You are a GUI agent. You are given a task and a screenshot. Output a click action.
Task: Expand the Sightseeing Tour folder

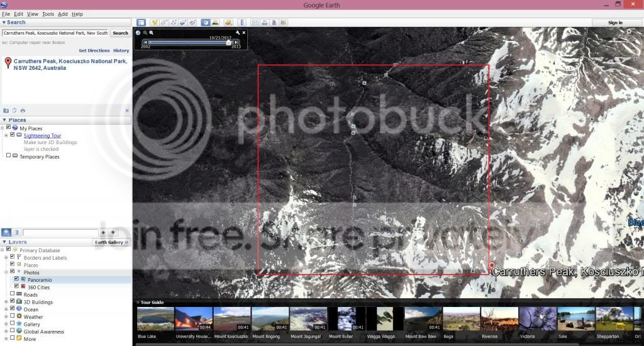pos(6,135)
